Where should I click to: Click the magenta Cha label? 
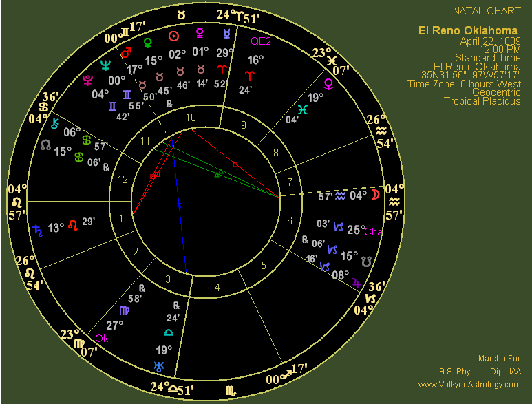click(373, 232)
